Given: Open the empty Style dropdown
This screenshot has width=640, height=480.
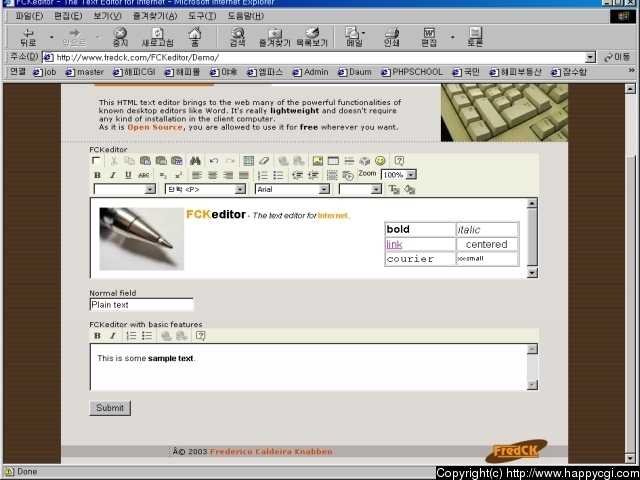Looking at the screenshot, I should click(150, 189).
